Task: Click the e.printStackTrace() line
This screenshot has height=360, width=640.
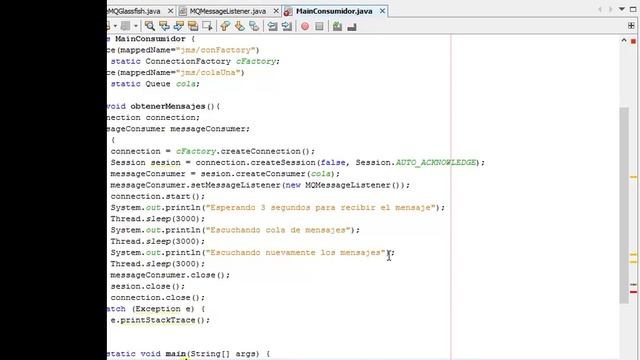Action: (160, 320)
